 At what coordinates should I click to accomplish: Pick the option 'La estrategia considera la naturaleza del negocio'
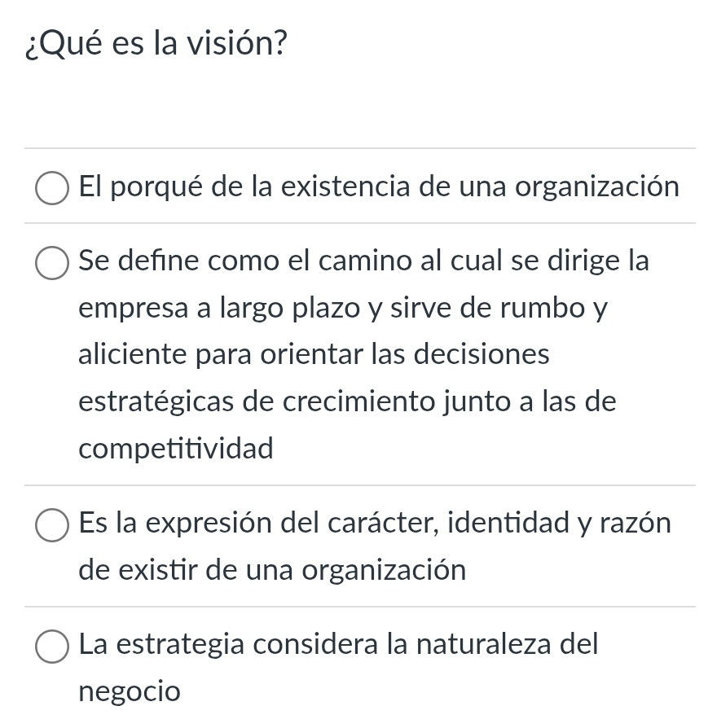click(51, 646)
